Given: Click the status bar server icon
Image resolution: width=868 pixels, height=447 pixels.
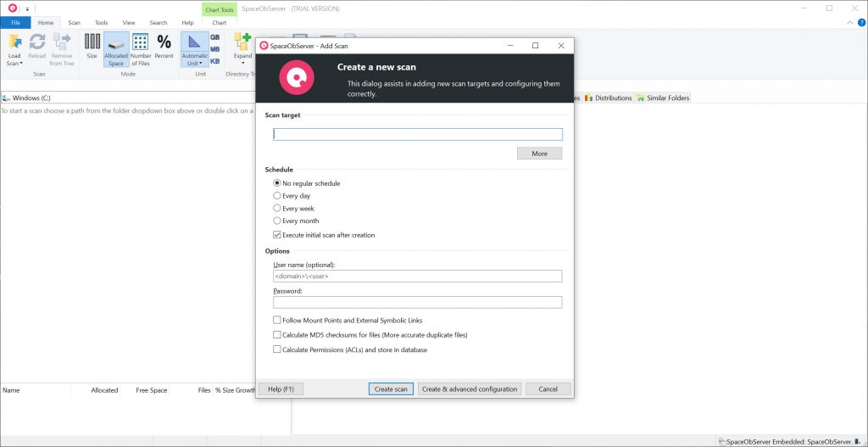Looking at the screenshot, I should click(x=857, y=441).
